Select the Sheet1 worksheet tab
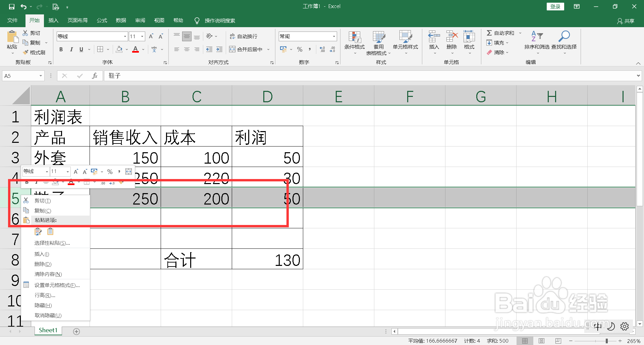 point(48,330)
